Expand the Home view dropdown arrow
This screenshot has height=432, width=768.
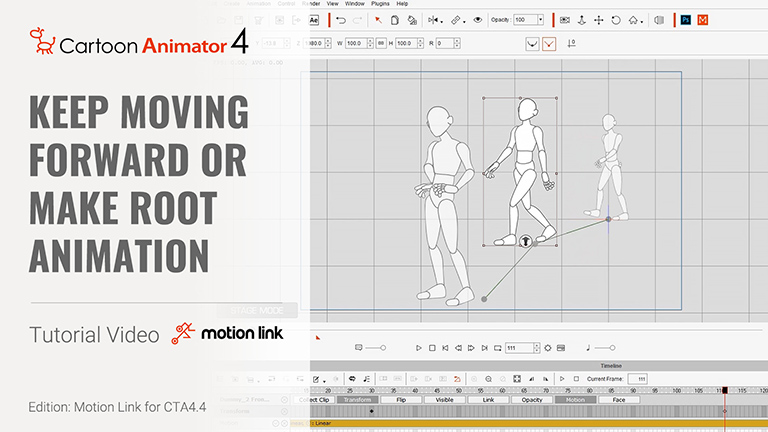[642, 22]
